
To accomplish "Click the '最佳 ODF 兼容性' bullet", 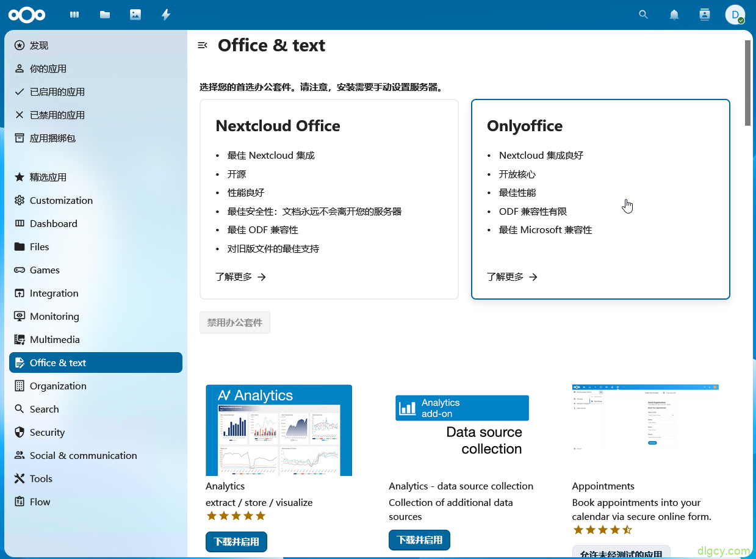I will (263, 230).
